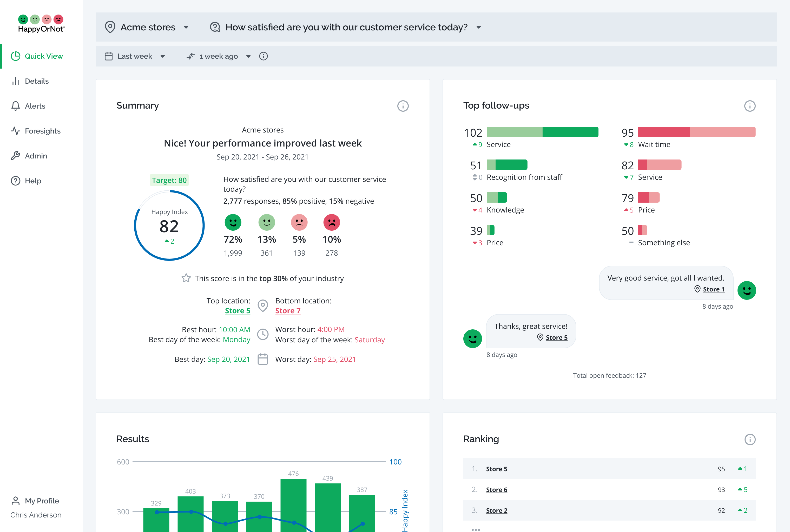
Task: Click the Summary info icon
Action: (403, 106)
